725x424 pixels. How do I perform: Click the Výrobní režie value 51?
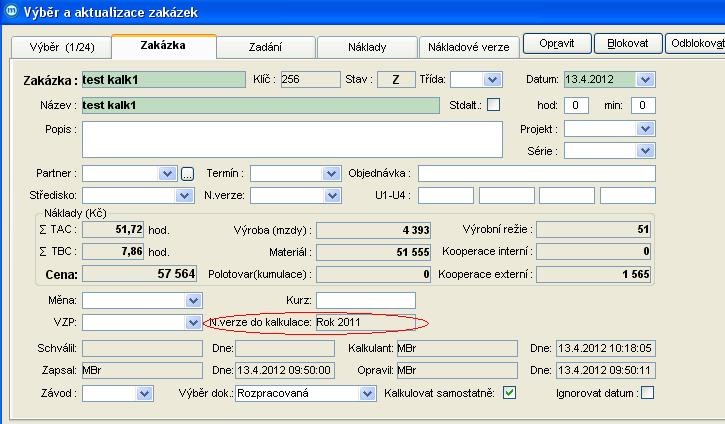(594, 230)
